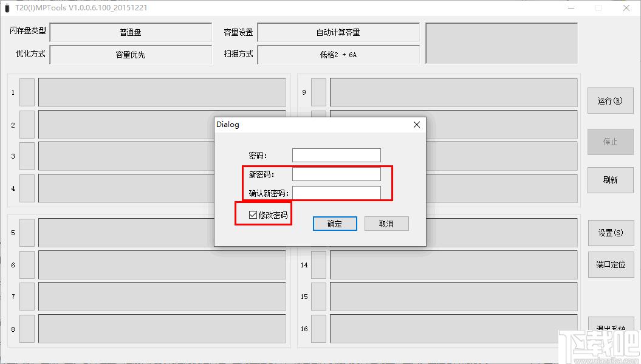Click the port 3 status box
The height and width of the screenshot is (364, 641).
[x=27, y=156]
